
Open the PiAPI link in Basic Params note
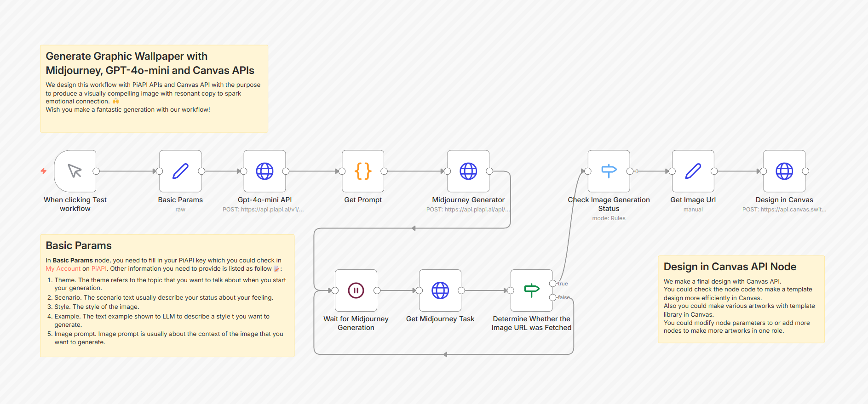point(99,269)
